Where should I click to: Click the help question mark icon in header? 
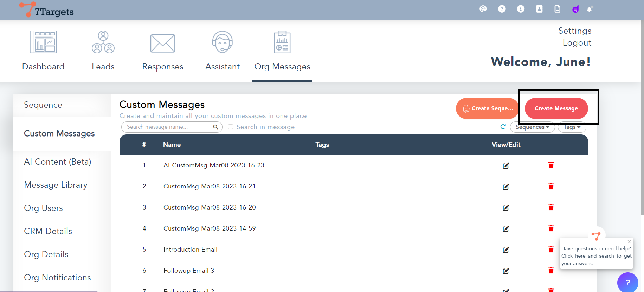(x=502, y=9)
